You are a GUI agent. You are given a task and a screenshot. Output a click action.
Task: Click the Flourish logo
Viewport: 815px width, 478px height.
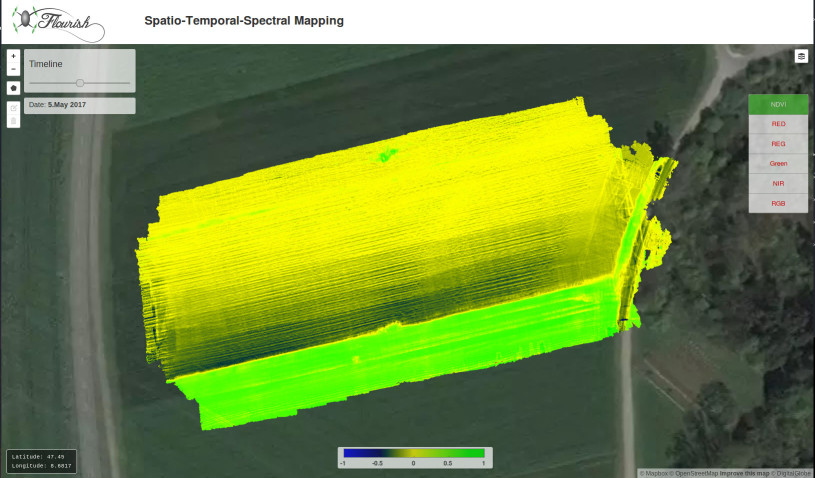click(x=58, y=23)
